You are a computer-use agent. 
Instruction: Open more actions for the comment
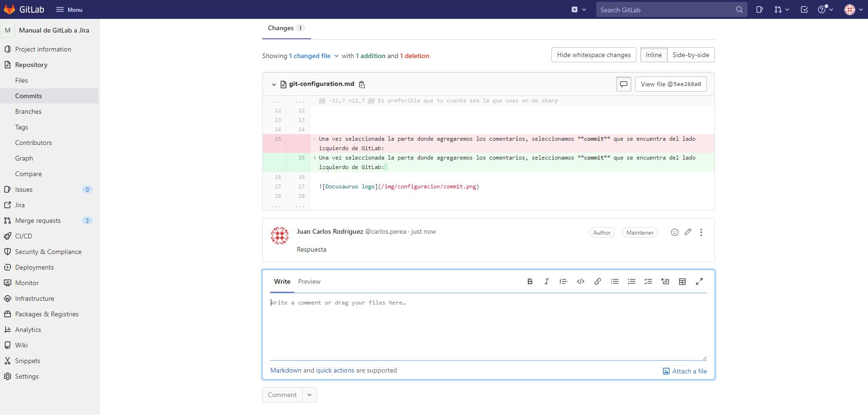click(x=701, y=232)
